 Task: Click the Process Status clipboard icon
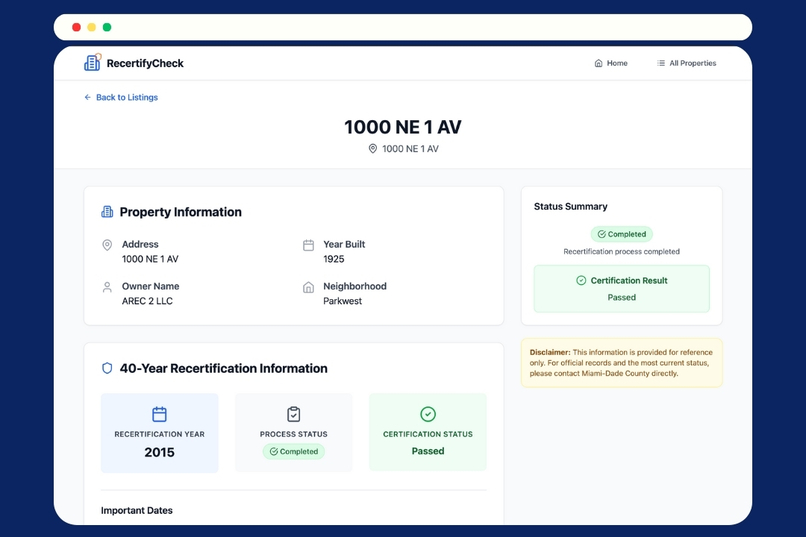(294, 414)
